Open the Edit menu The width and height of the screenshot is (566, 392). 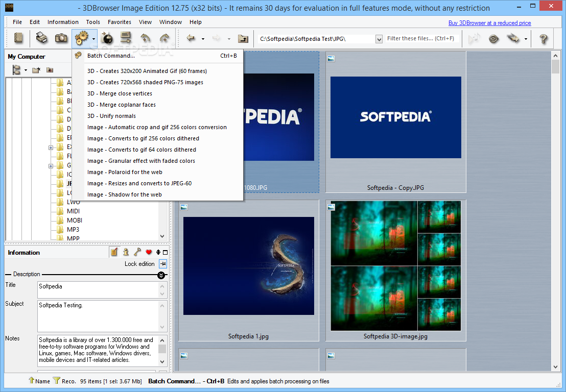pyautogui.click(x=35, y=22)
